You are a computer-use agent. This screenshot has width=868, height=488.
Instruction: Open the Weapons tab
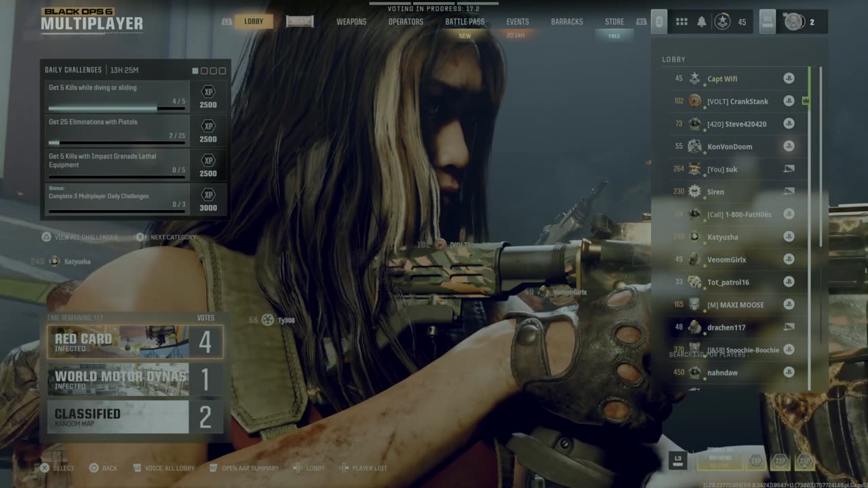(x=351, y=22)
